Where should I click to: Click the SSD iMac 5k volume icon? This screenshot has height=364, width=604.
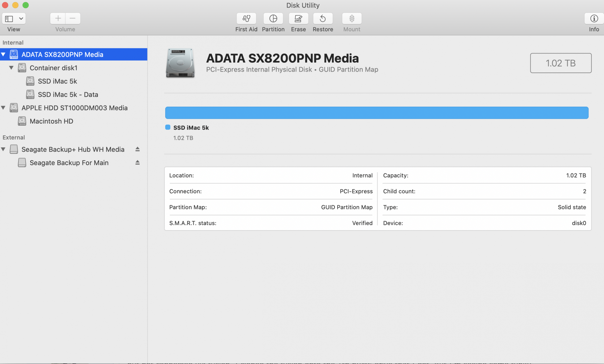(x=30, y=81)
